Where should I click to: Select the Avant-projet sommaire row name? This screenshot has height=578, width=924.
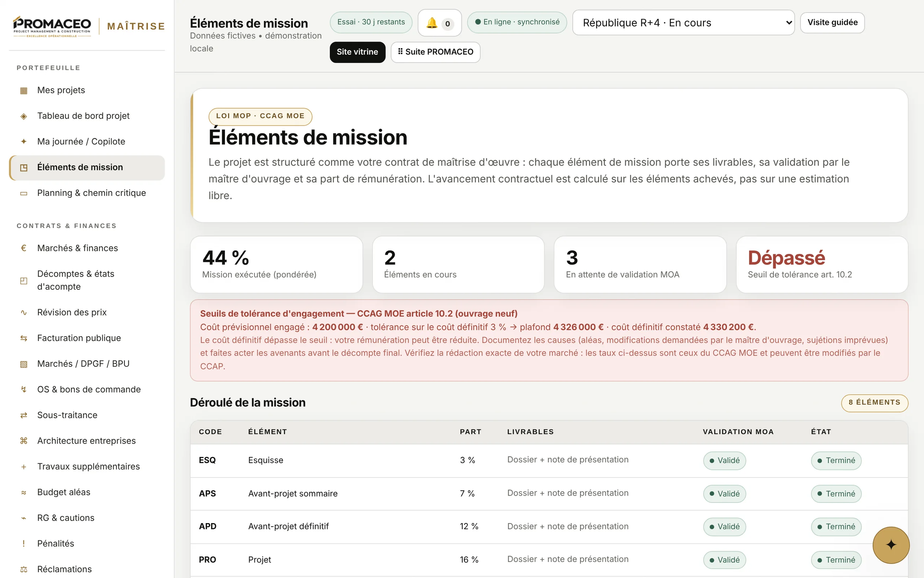(293, 493)
